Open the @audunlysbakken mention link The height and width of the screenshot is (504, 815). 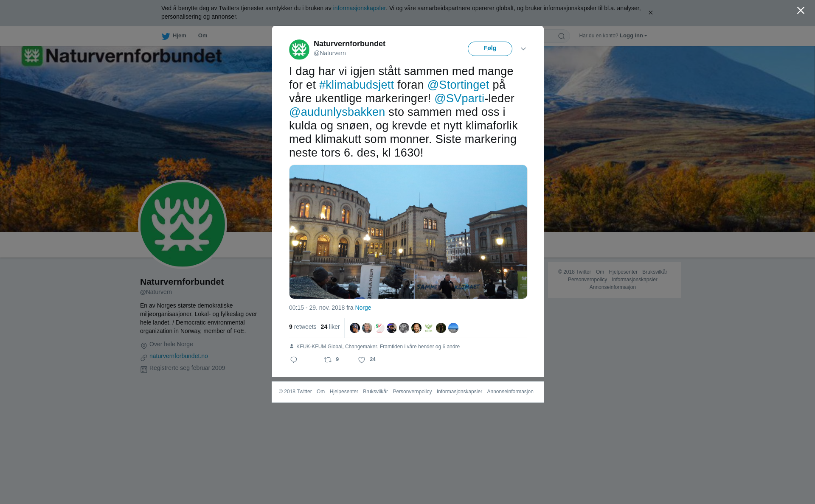click(x=337, y=112)
